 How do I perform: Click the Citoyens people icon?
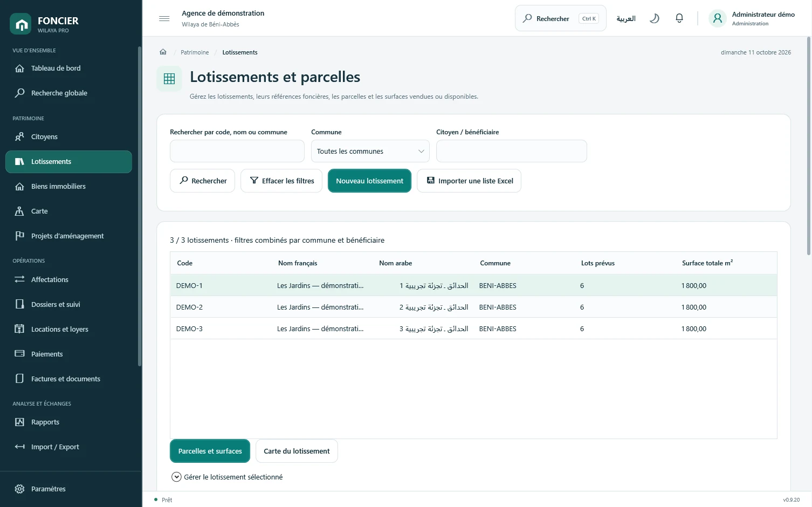(20, 137)
